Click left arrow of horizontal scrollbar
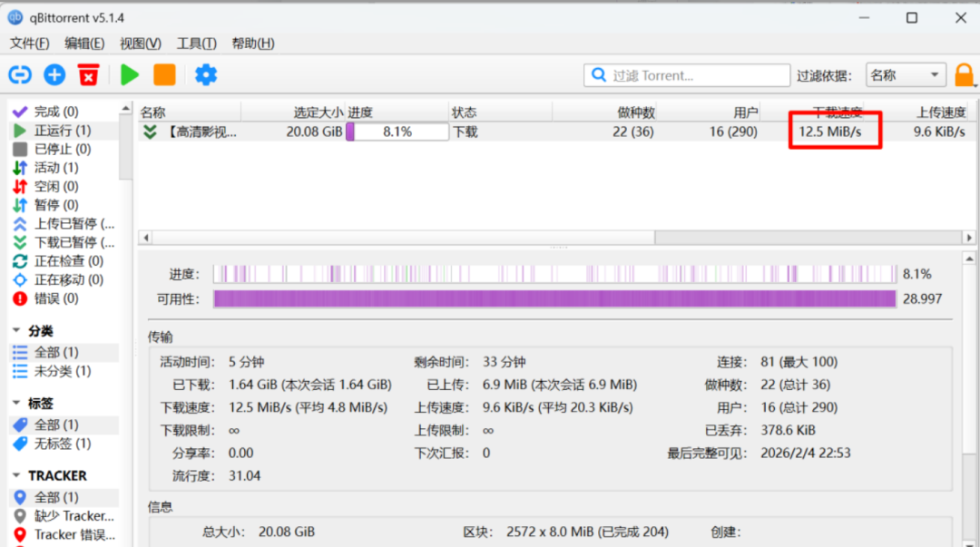 pos(145,238)
